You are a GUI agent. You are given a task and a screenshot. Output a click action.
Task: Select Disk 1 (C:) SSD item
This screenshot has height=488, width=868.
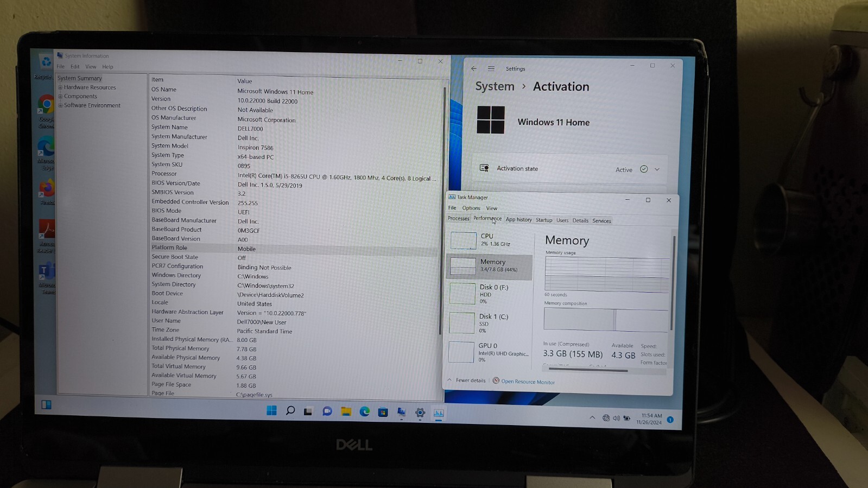click(489, 323)
